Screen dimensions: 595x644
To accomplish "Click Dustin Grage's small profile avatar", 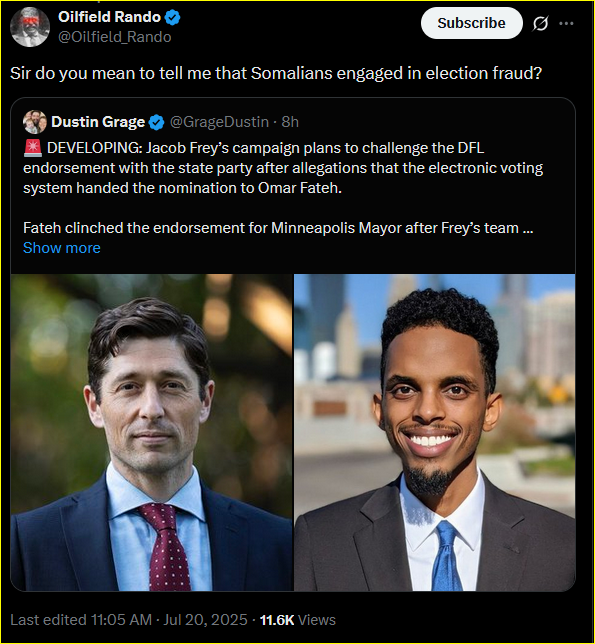I will point(35,122).
